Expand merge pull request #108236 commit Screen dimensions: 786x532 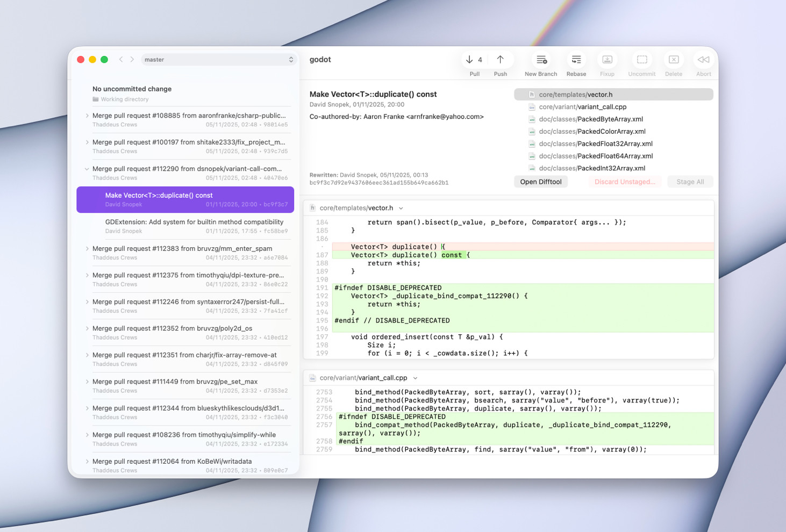click(x=87, y=435)
